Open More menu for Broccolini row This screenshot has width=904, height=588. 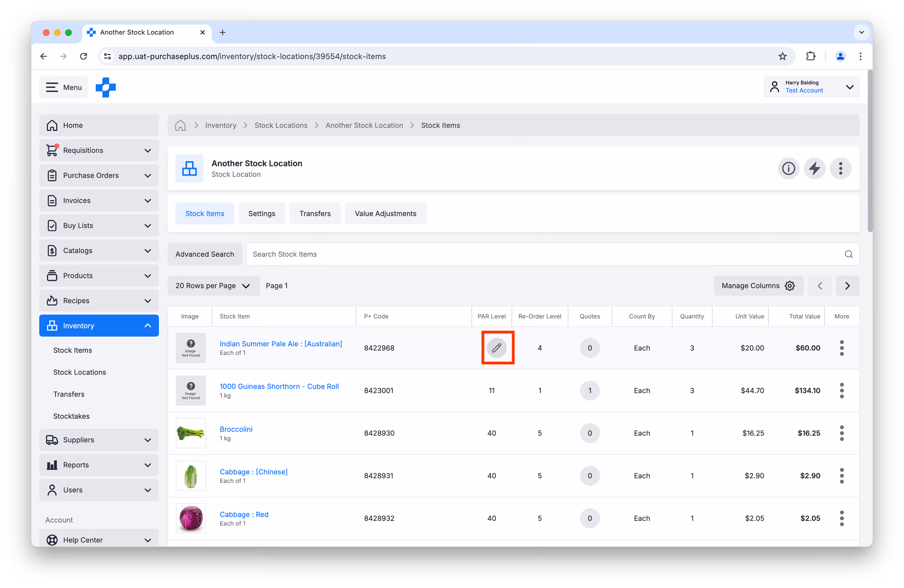pos(842,433)
